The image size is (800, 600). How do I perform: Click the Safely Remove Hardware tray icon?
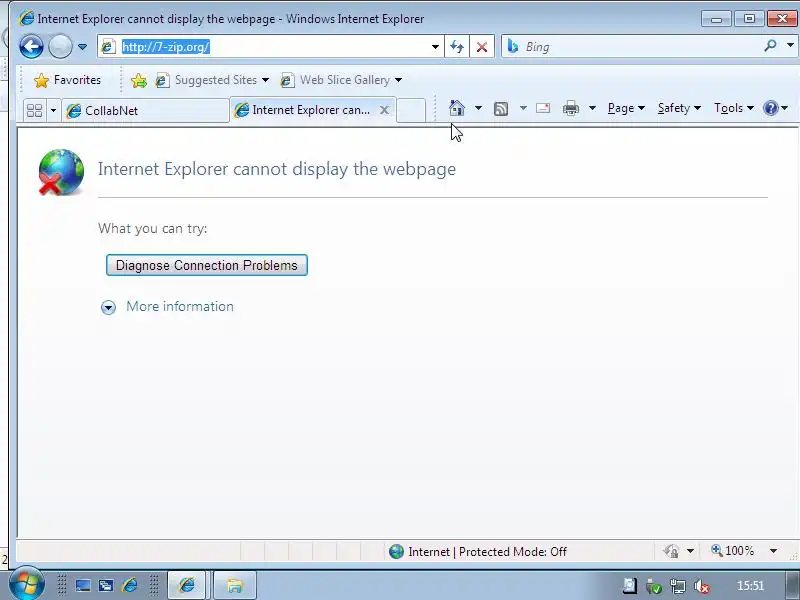pos(654,586)
